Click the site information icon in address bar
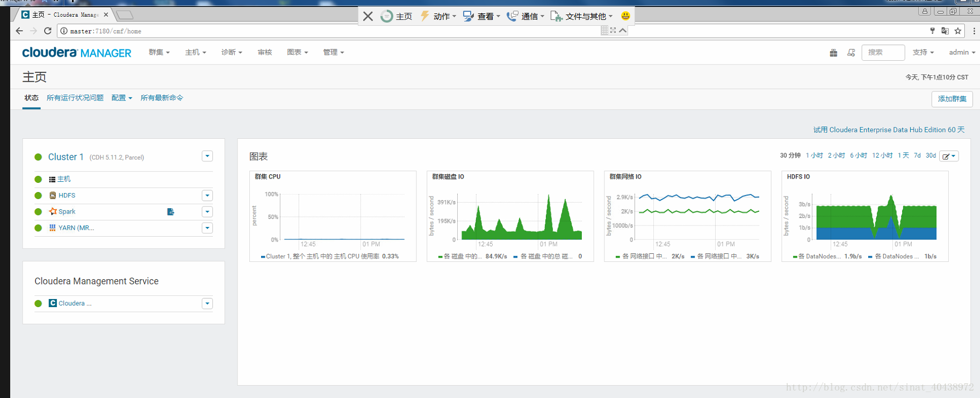This screenshot has height=398, width=980. (64, 31)
